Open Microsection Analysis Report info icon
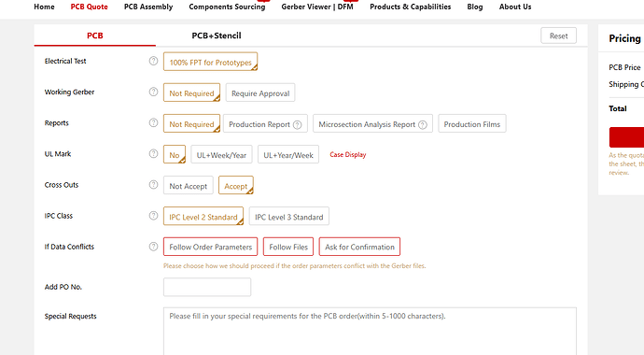 pos(423,124)
